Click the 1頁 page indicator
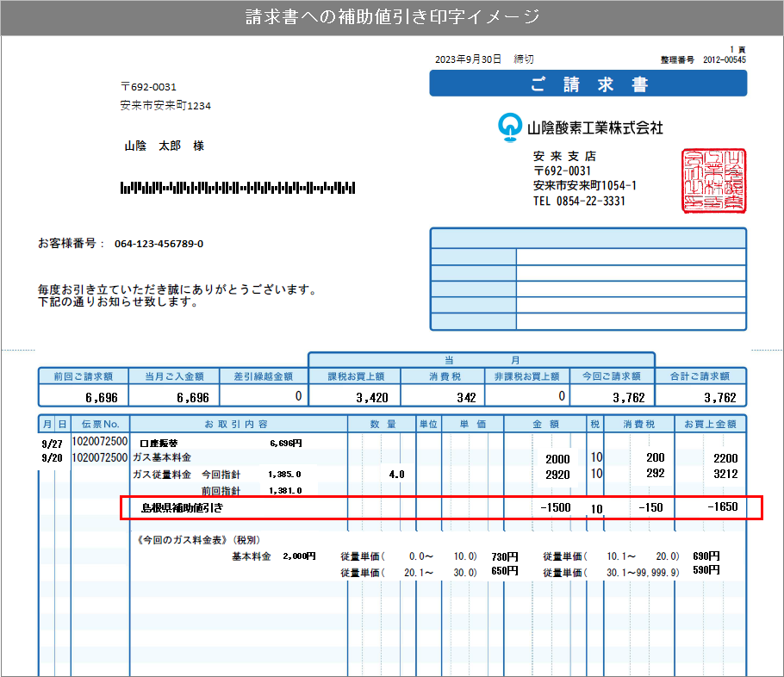 [x=739, y=50]
